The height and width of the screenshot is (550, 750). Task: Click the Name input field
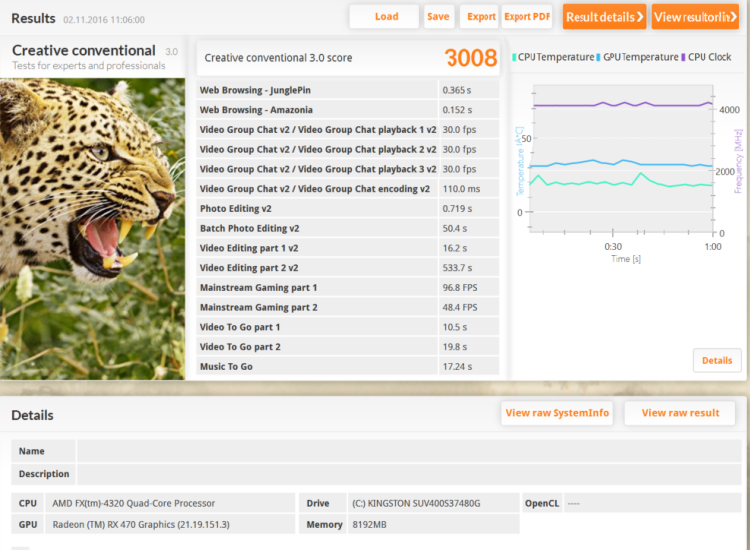click(409, 451)
